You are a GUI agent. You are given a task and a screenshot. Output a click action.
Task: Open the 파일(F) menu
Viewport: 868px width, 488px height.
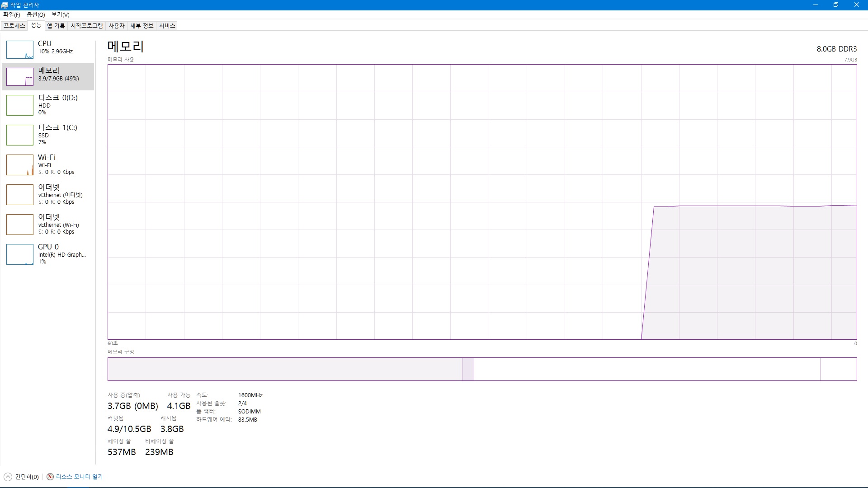click(x=12, y=15)
